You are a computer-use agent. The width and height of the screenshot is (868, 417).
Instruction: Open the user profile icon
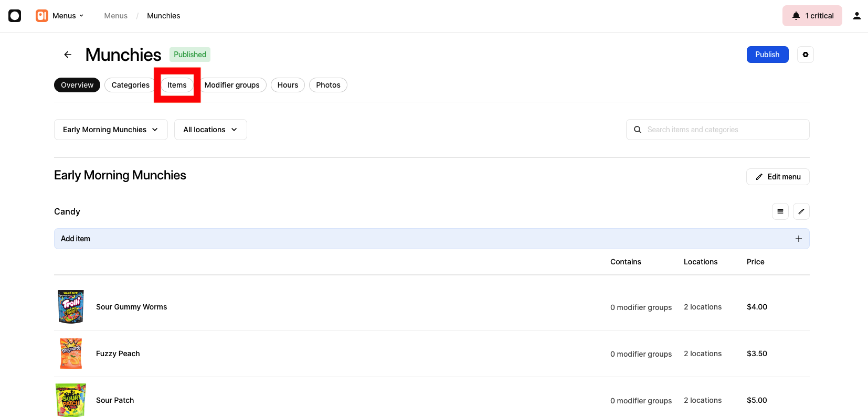(x=856, y=16)
